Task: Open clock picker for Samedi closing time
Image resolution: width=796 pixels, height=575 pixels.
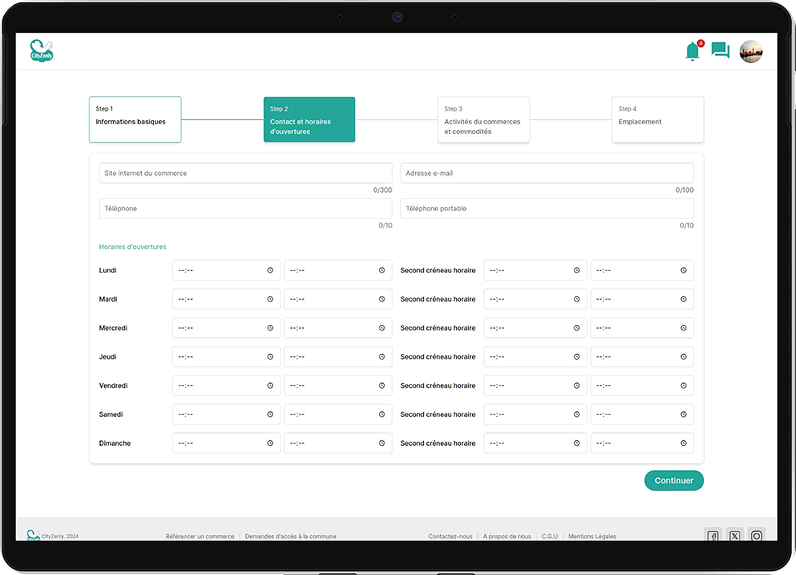Action: [x=382, y=415]
